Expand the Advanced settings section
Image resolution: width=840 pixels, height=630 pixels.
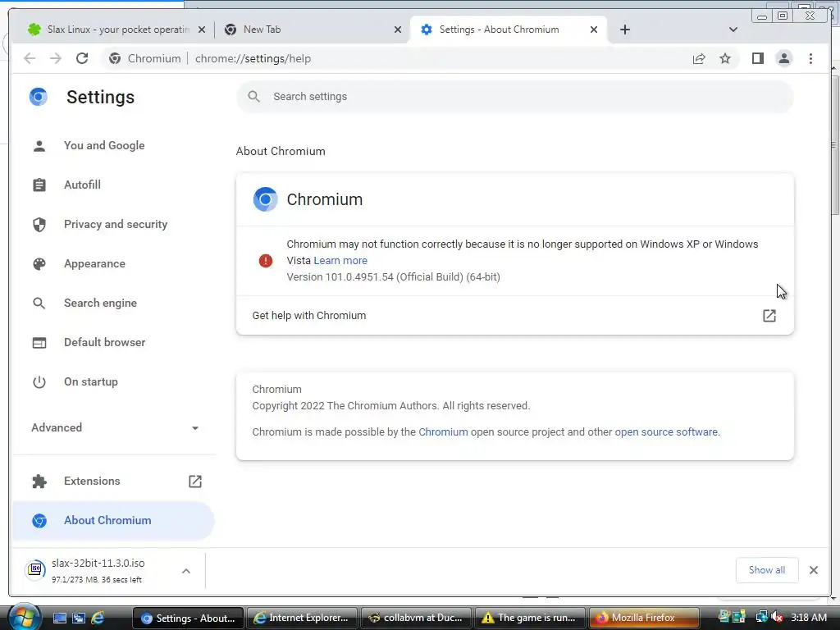[114, 427]
